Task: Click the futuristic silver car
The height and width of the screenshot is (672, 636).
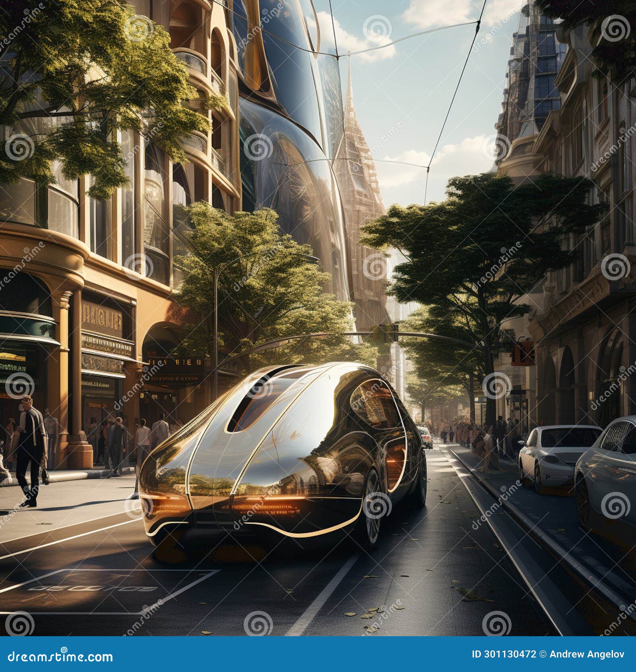Action: point(278,469)
